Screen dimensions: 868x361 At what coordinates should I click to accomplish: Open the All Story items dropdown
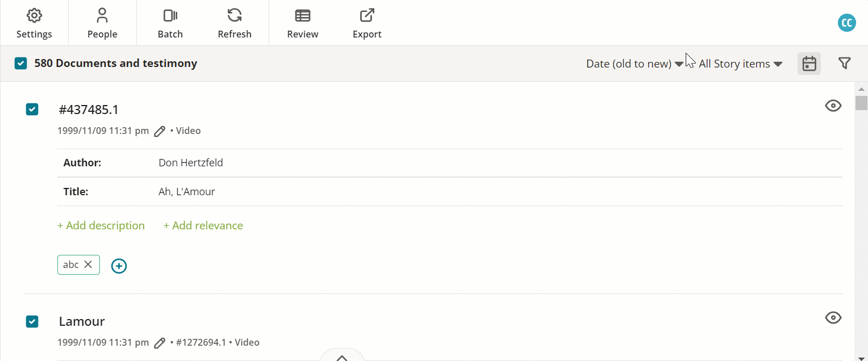[741, 64]
